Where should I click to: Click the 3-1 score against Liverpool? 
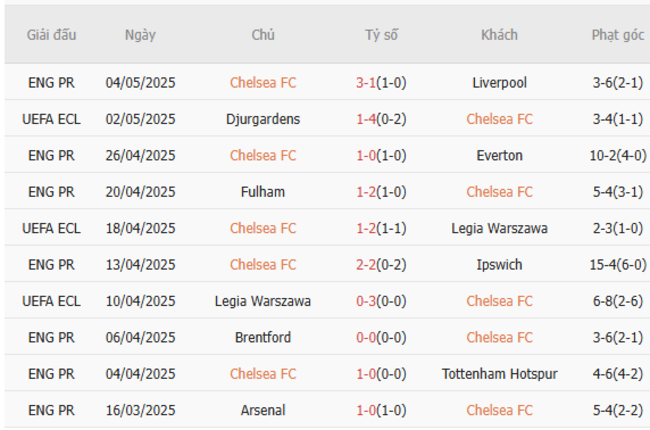point(366,83)
